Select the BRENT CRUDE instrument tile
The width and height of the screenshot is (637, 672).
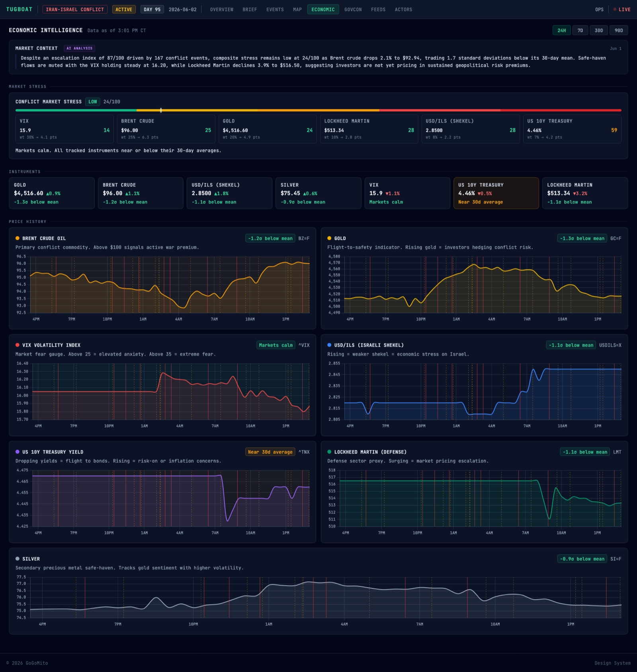[x=141, y=193]
